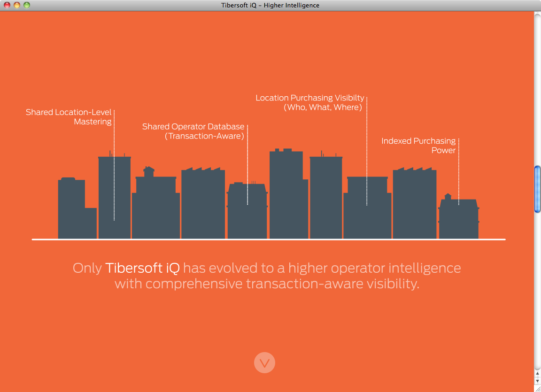Click the small building under Shared Operator Database line

pyautogui.click(x=247, y=211)
